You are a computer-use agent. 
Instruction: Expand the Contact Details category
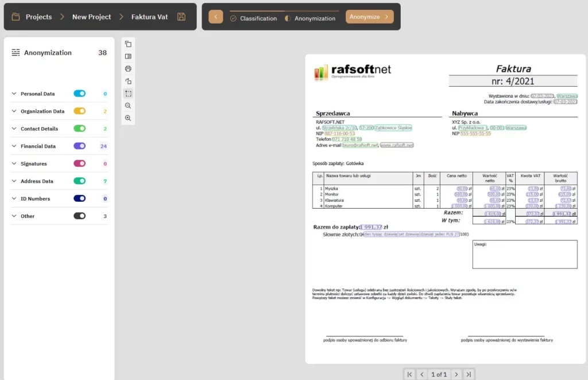(14, 129)
